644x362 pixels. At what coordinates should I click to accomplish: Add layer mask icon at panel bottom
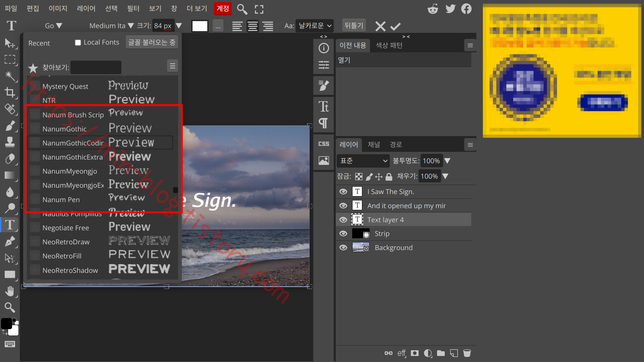(415, 353)
